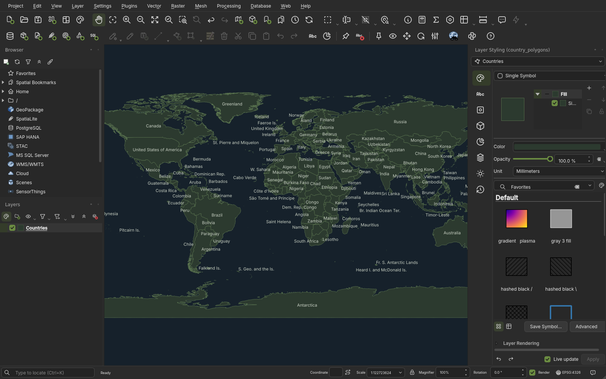Open the Countries layer selector dropdown

coord(538,61)
